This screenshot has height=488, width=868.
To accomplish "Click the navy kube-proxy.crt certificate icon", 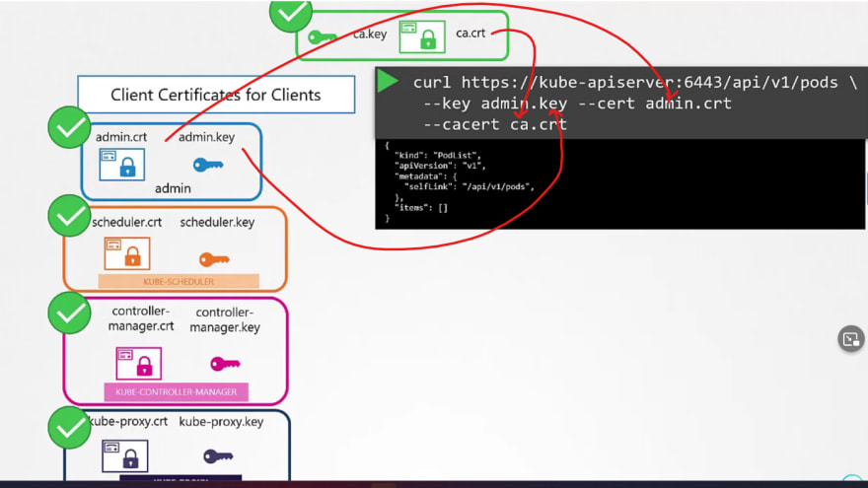I will pyautogui.click(x=125, y=455).
